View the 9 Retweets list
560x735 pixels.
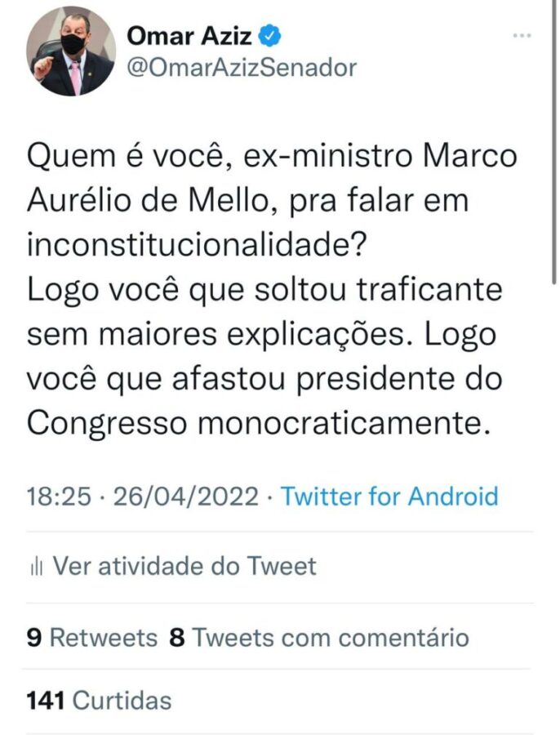point(92,637)
